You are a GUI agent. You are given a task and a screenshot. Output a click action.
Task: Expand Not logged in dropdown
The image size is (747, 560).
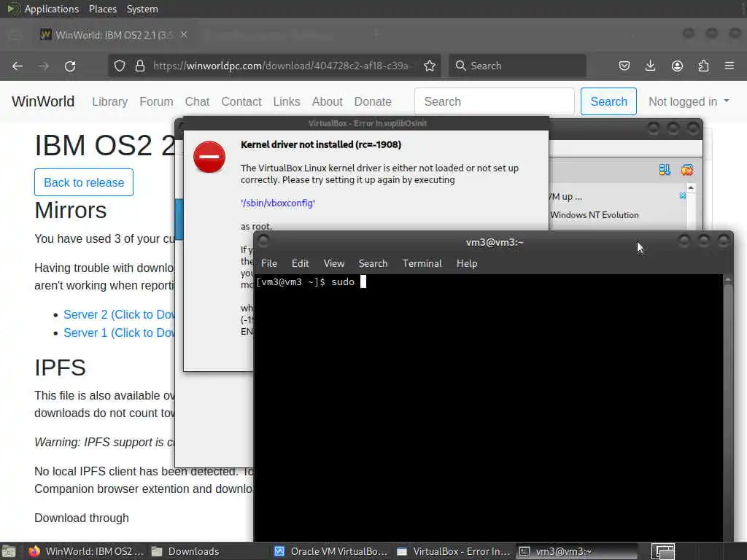click(x=689, y=101)
